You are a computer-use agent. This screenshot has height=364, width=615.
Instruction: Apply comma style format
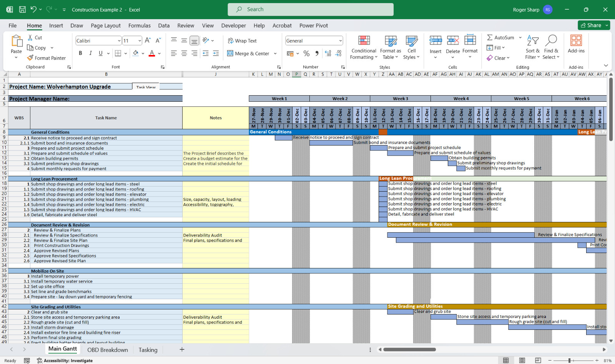point(317,53)
